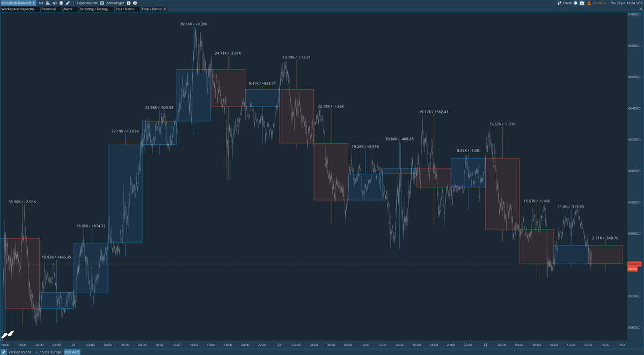644x355 pixels.
Task: Change the 1M timeframe setting
Action: click(41, 3)
